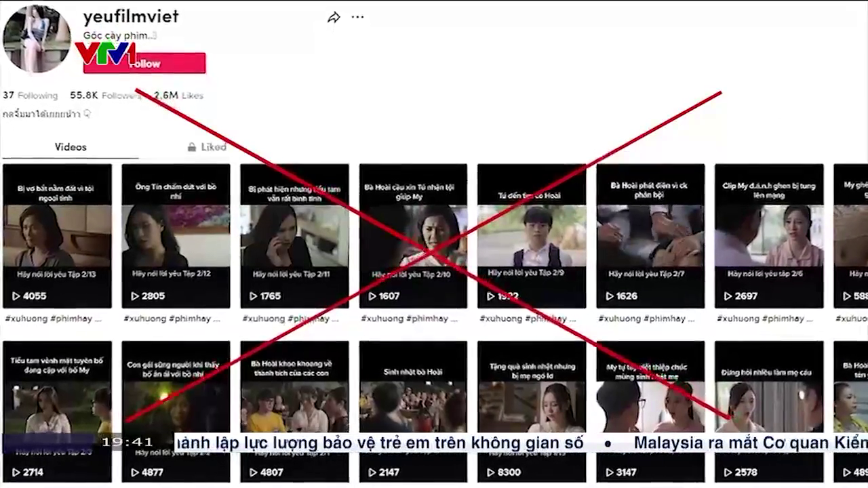The width and height of the screenshot is (868, 488).
Task: Click play icon on 8300 views video
Action: click(x=491, y=472)
